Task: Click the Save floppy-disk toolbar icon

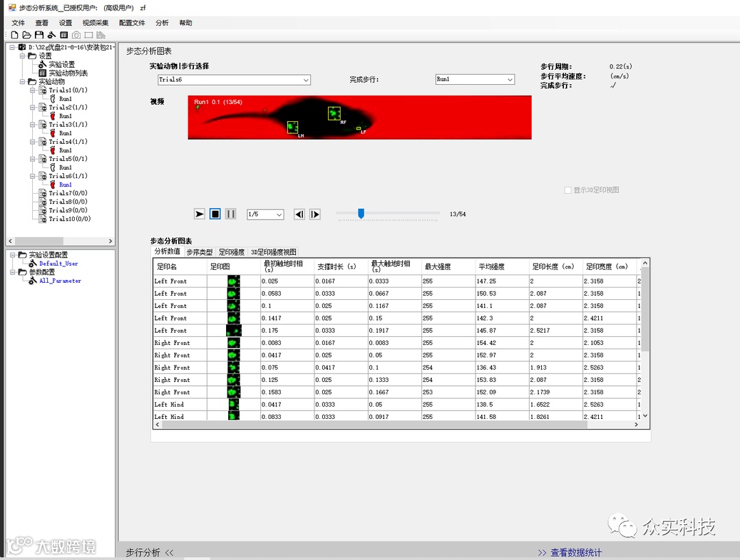Action: click(39, 35)
